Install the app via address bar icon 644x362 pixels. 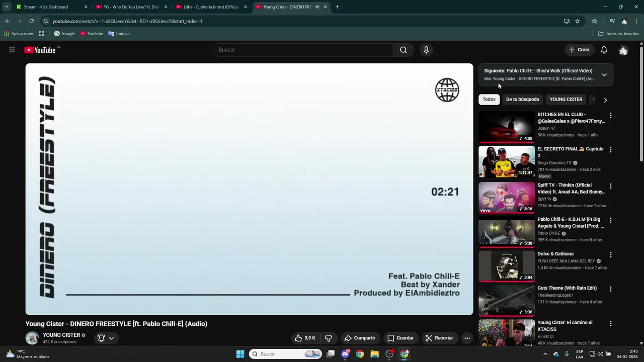(x=567, y=21)
